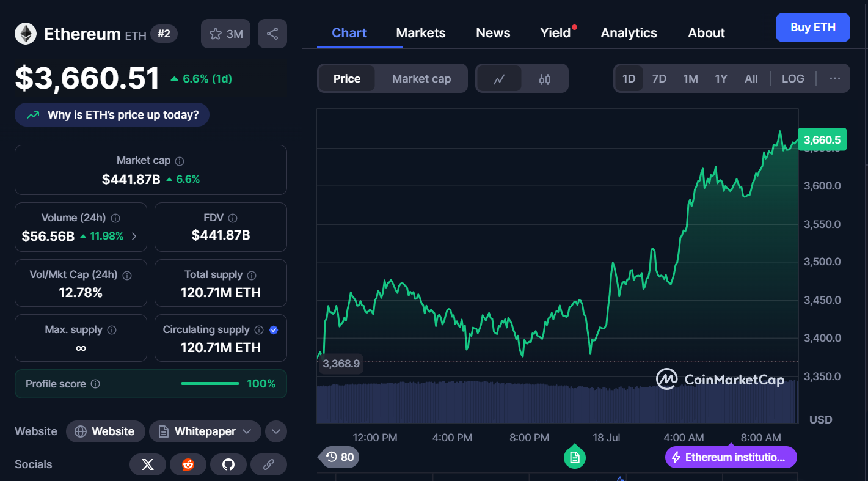The image size is (868, 481).
Task: Select the All time range
Action: (x=751, y=79)
